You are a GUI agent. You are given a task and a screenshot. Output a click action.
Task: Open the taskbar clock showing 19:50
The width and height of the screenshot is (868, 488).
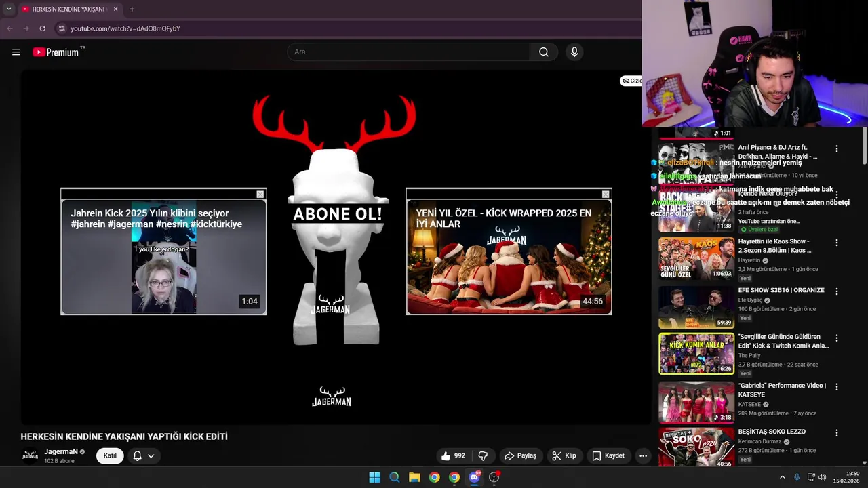pos(846,477)
